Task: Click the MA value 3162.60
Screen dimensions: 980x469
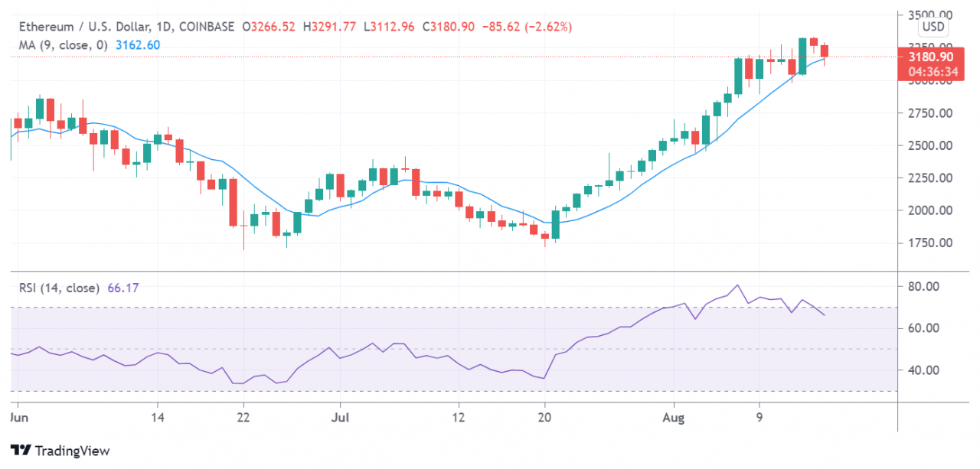Action: coord(136,44)
